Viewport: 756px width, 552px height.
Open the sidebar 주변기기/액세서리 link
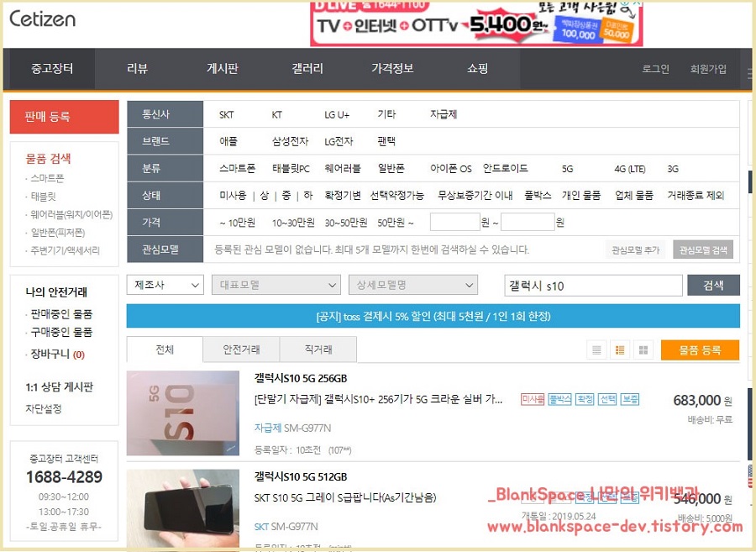[x=65, y=250]
